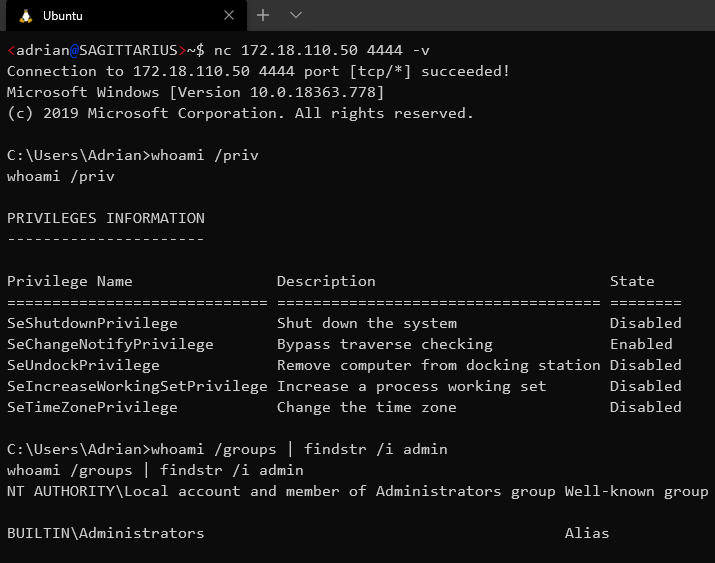Screen dimensions: 715x563
Task: Click the Ubuntu penguin tab icon
Action: click(x=26, y=16)
